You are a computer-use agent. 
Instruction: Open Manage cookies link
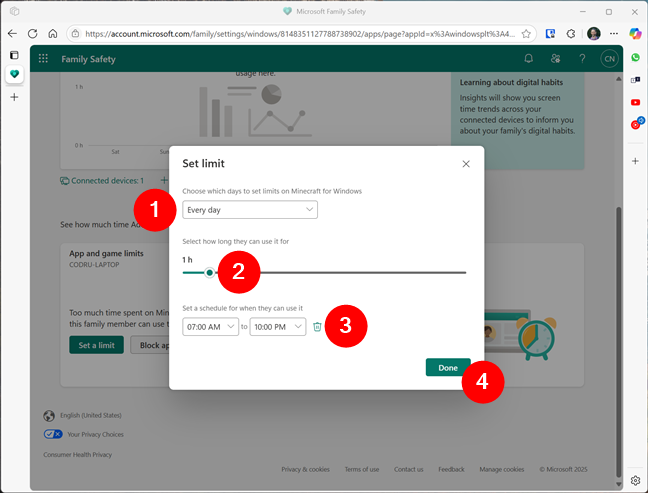(x=502, y=469)
